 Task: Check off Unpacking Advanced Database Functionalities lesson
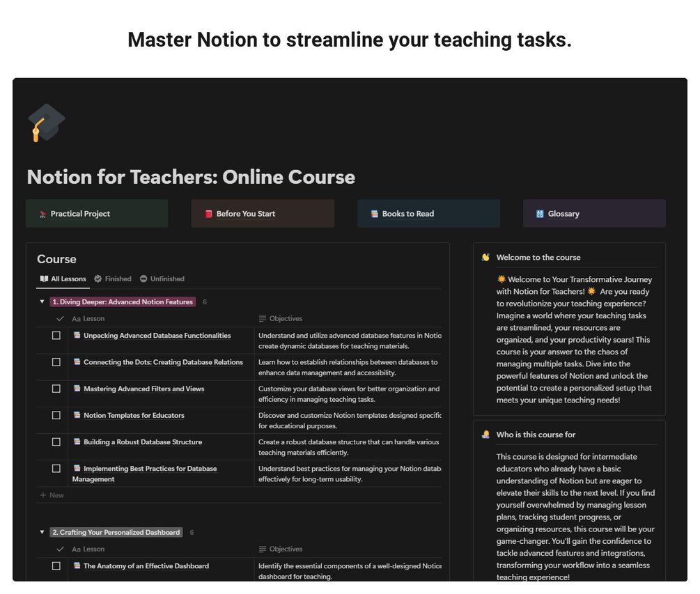pos(56,336)
